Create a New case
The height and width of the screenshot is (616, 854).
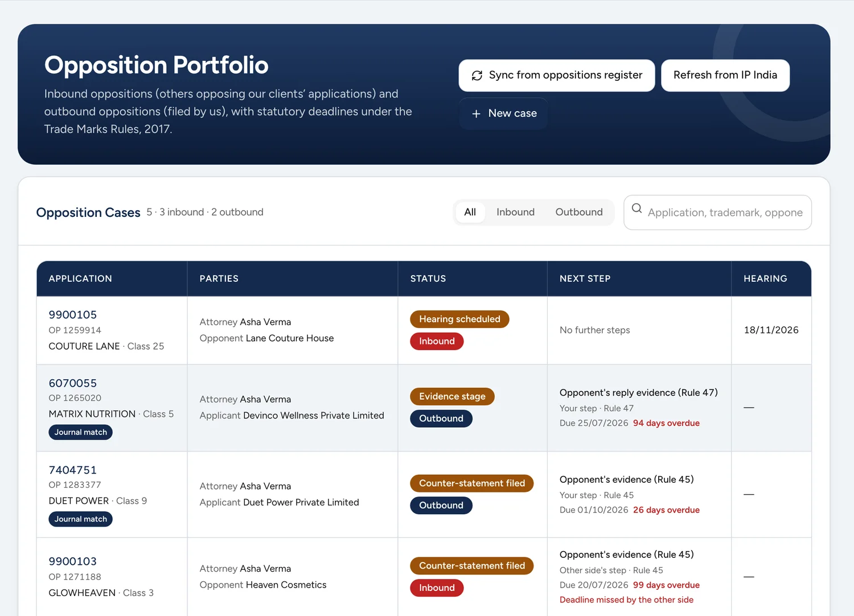coord(503,113)
